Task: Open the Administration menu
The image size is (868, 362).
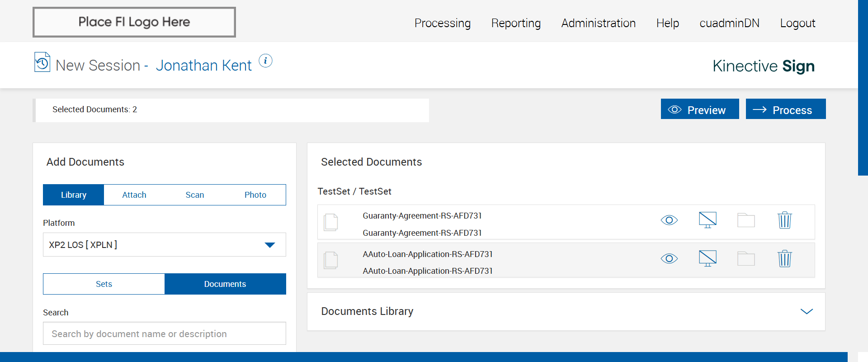Action: click(x=598, y=23)
